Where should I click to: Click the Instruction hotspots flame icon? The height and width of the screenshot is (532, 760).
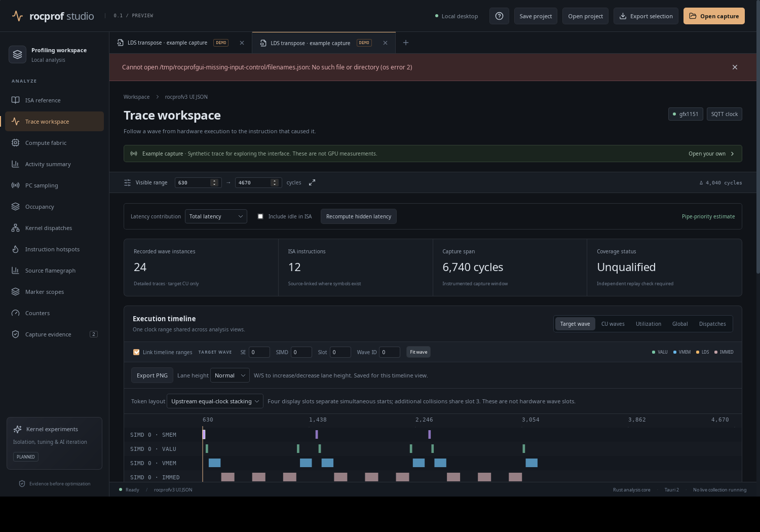pyautogui.click(x=16, y=249)
